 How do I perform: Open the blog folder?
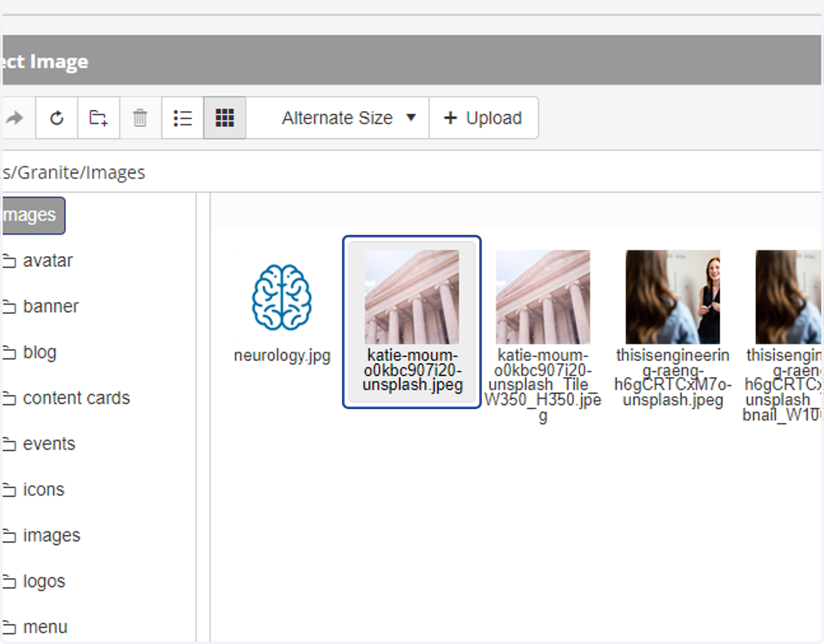tap(40, 352)
